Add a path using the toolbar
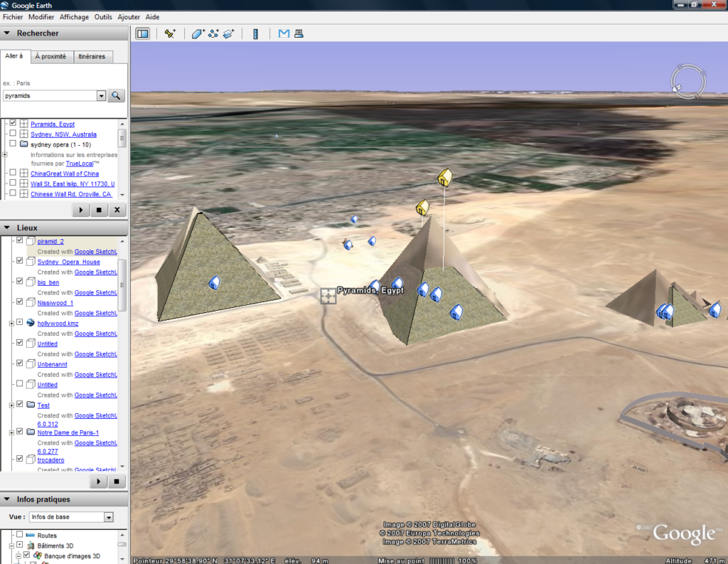 [213, 33]
